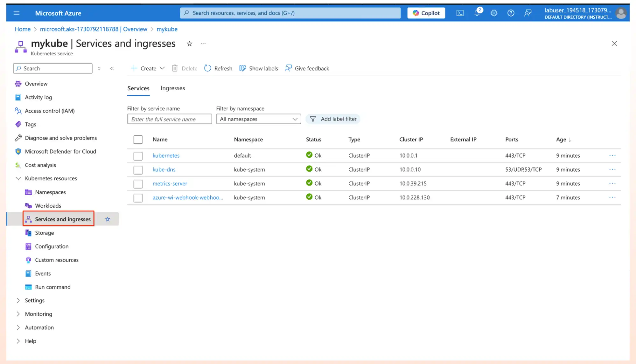Image resolution: width=636 pixels, height=364 pixels.
Task: Go to Home breadcrumb
Action: pyautogui.click(x=23, y=29)
